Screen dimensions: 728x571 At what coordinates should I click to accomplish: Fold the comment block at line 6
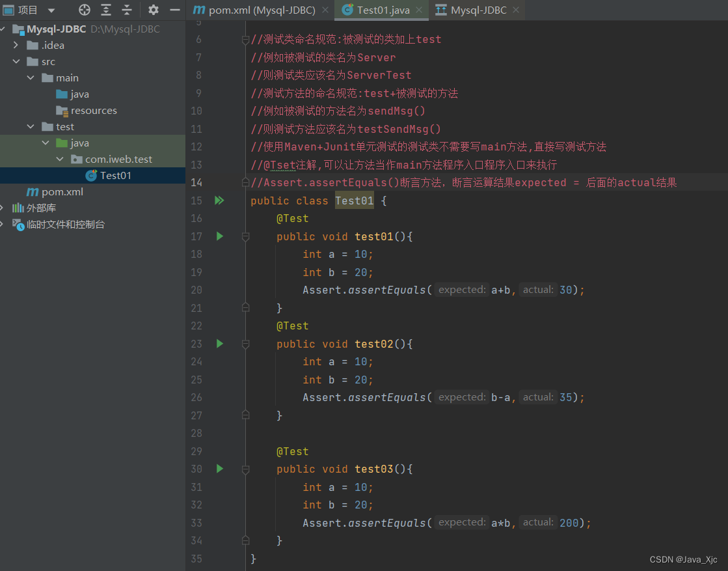(246, 40)
